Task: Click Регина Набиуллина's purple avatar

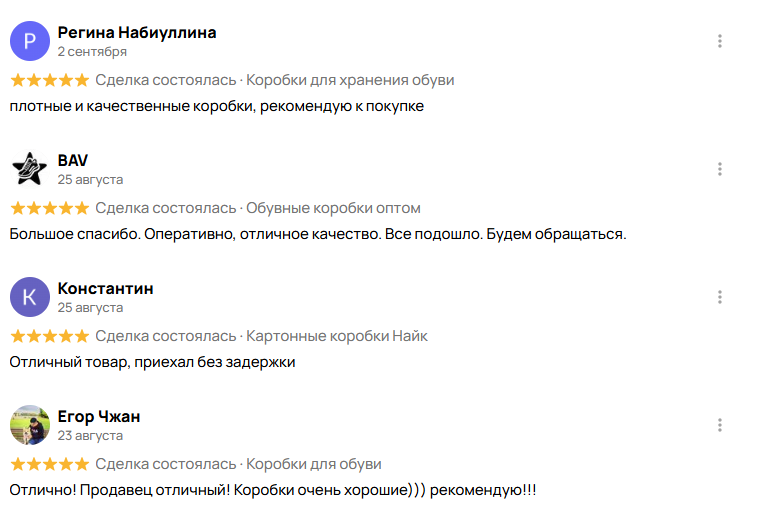Action: pos(29,41)
